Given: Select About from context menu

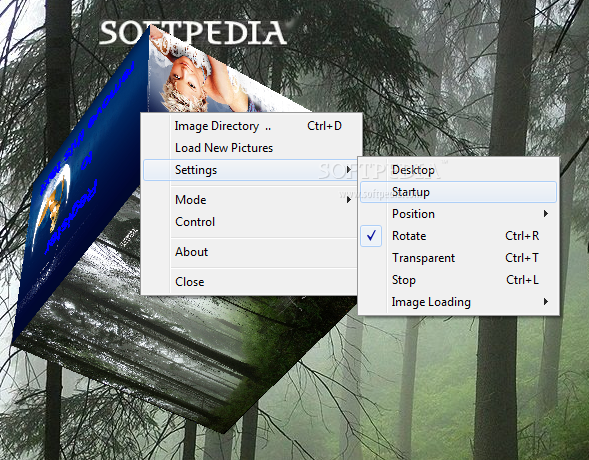Looking at the screenshot, I should (x=250, y=252).
